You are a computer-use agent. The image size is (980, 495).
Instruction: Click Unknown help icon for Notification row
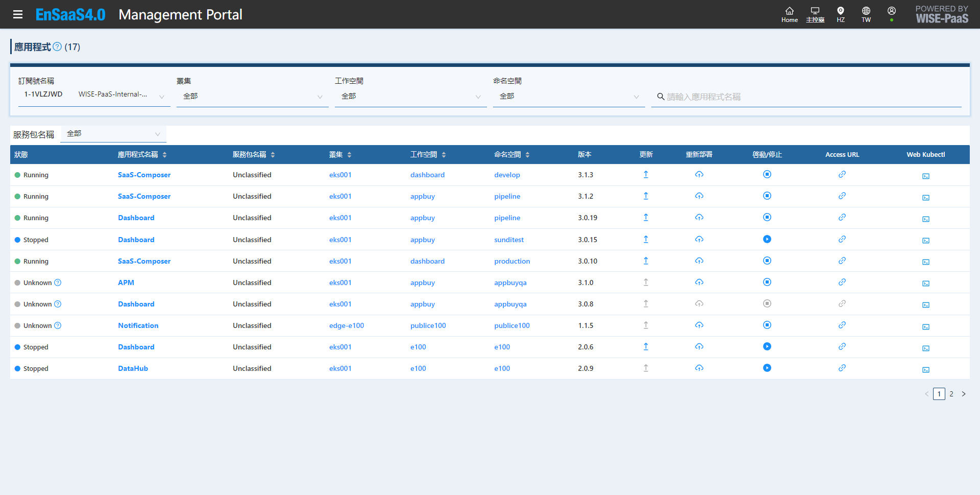(58, 325)
